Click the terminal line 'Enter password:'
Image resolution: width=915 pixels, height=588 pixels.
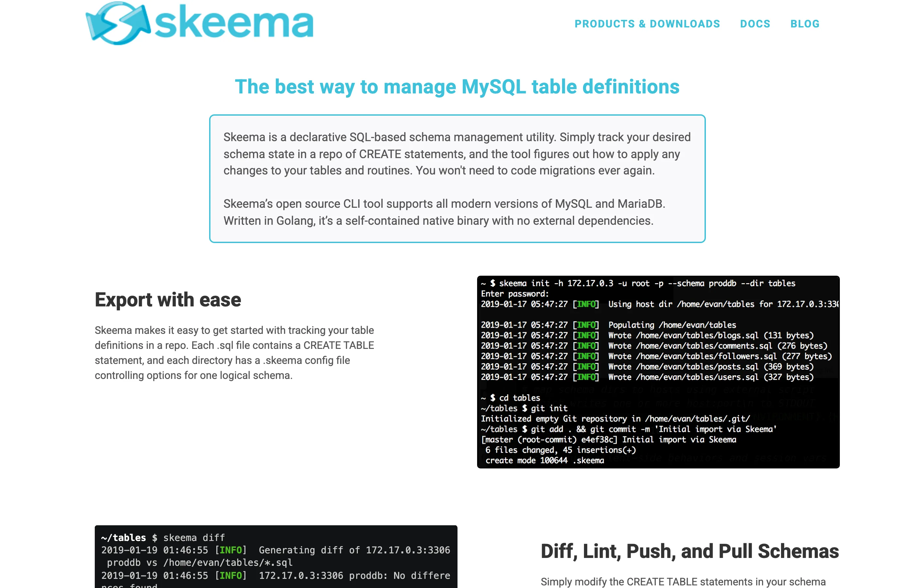pyautogui.click(x=515, y=294)
